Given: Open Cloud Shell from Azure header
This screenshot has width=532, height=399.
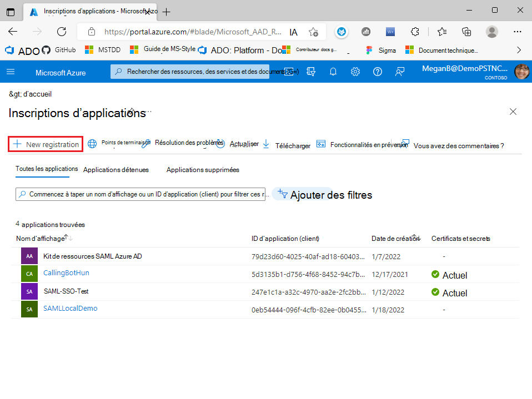Looking at the screenshot, I should coord(289,72).
